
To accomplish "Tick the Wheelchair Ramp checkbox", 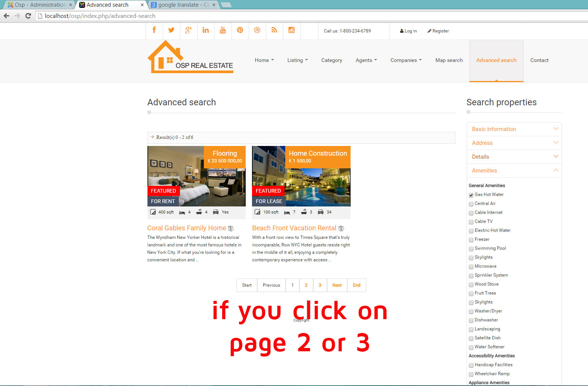I will pos(471,374).
